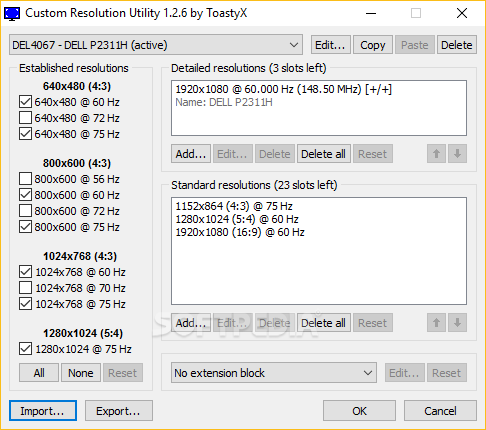Copy the monitor settings

(x=373, y=45)
